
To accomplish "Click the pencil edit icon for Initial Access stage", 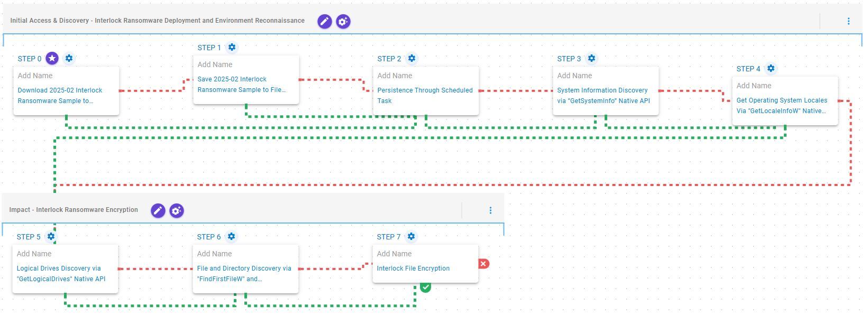I will [324, 22].
